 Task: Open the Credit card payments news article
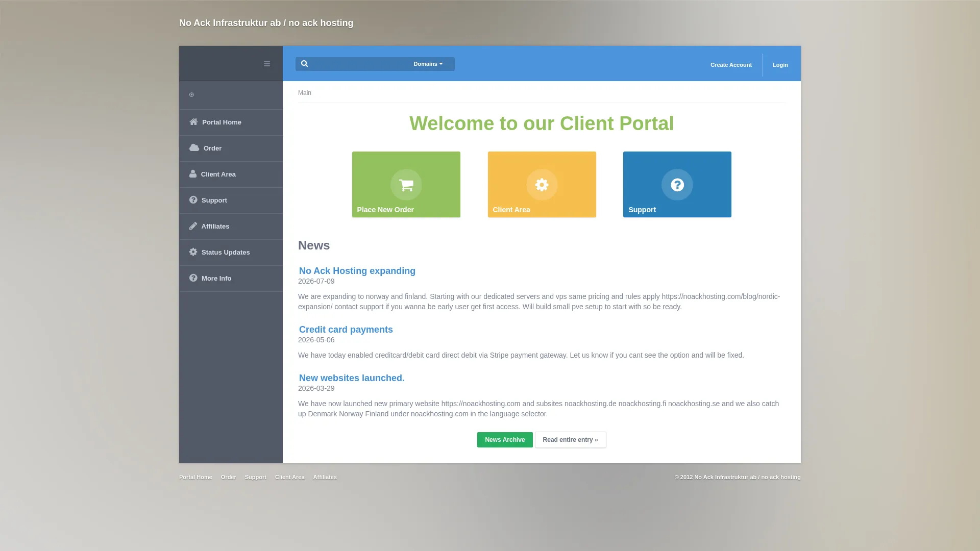pos(346,330)
